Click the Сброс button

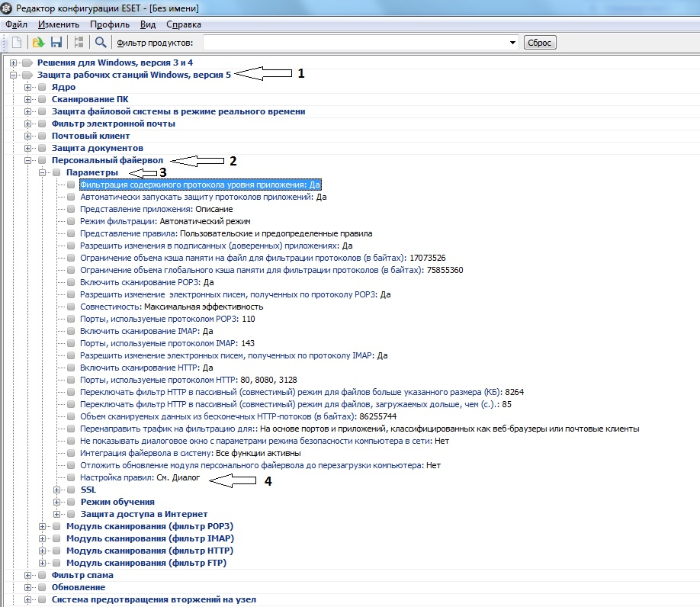540,43
